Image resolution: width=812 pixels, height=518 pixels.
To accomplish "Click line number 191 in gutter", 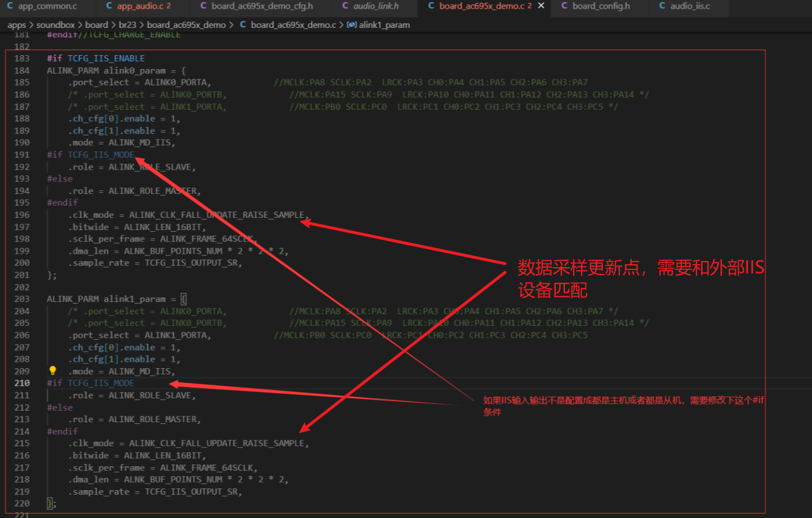I will 22,154.
